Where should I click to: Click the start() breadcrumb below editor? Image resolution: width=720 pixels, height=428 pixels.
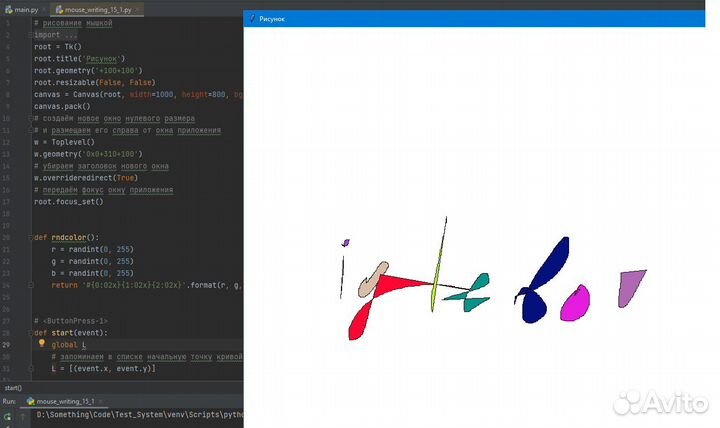pyautogui.click(x=13, y=388)
